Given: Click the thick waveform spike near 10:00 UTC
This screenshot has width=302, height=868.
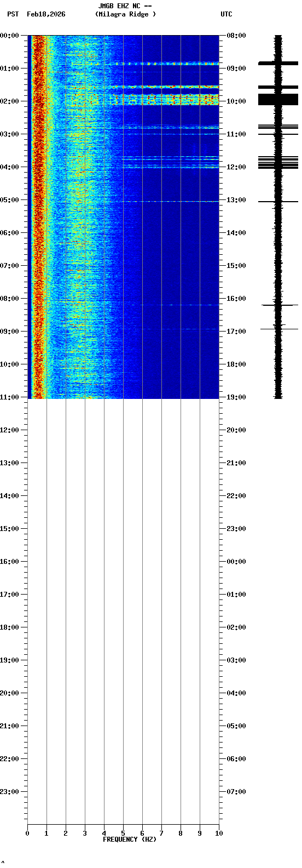Looking at the screenshot, I should 278,99.
